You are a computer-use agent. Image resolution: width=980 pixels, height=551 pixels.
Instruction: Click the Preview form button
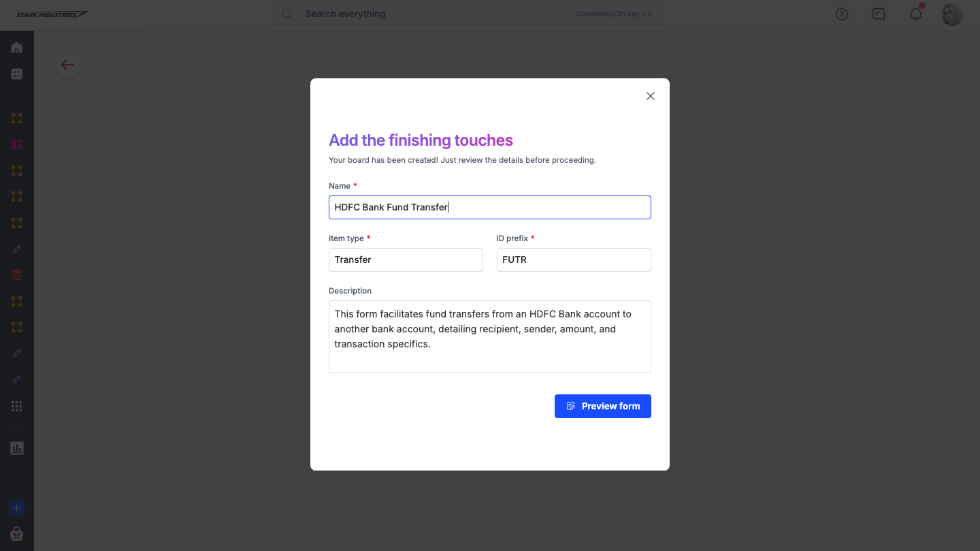pyautogui.click(x=602, y=406)
